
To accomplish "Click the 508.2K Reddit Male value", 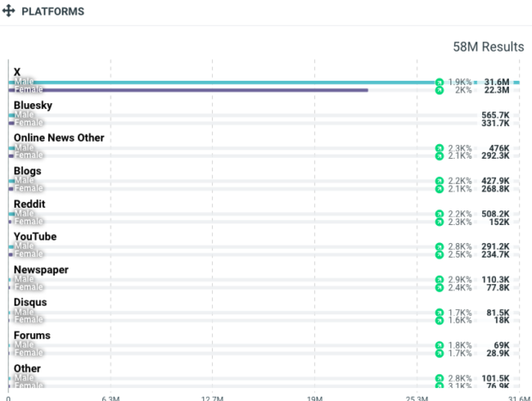I will (x=495, y=214).
